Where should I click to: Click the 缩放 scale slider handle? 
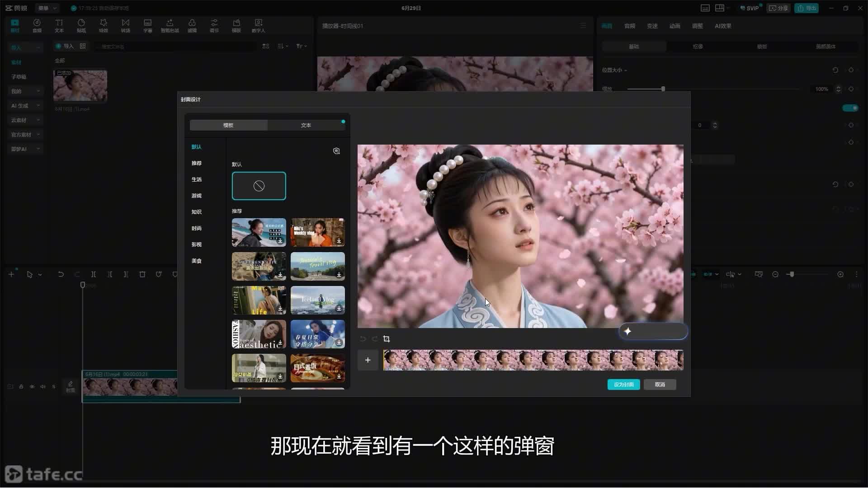[663, 89]
